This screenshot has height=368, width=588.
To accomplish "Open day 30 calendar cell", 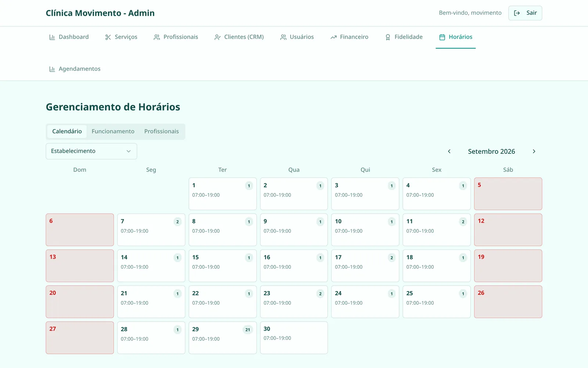I will coord(294,338).
